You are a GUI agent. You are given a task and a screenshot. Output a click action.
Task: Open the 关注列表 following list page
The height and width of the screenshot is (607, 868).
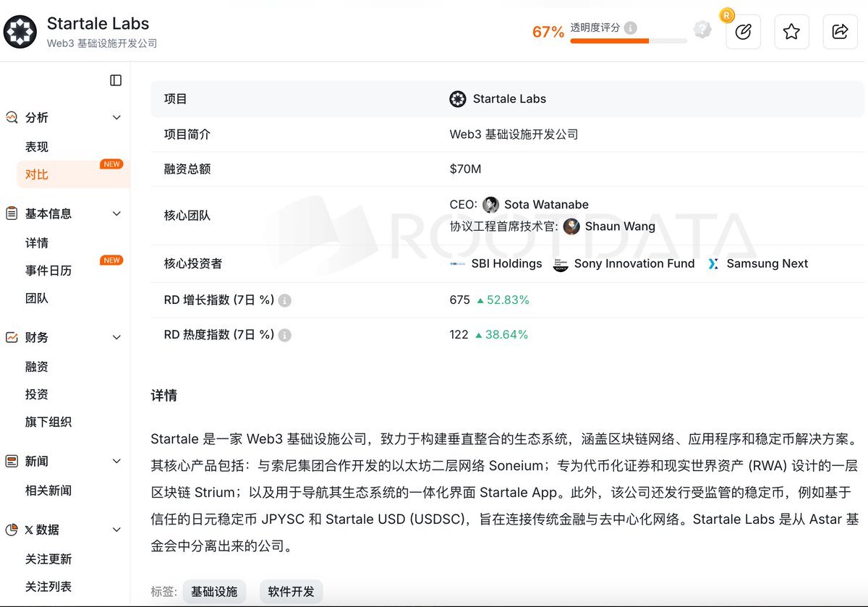click(48, 587)
